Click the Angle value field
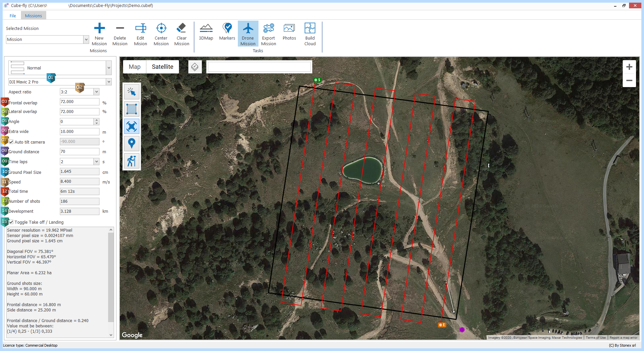Viewport: 644px width, 351px height. pyautogui.click(x=77, y=122)
